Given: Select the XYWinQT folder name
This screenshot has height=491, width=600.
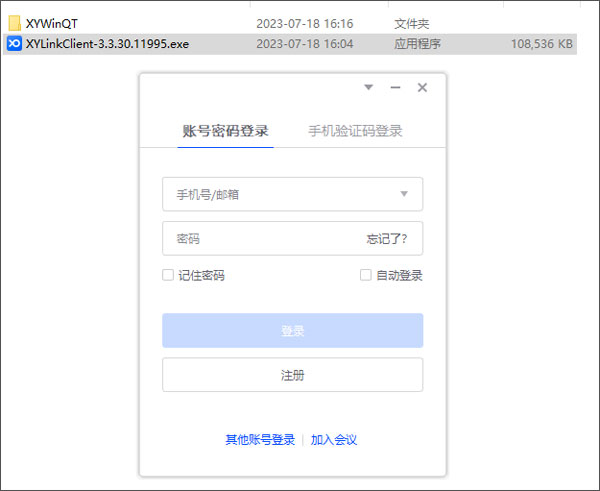Looking at the screenshot, I should pos(52,24).
